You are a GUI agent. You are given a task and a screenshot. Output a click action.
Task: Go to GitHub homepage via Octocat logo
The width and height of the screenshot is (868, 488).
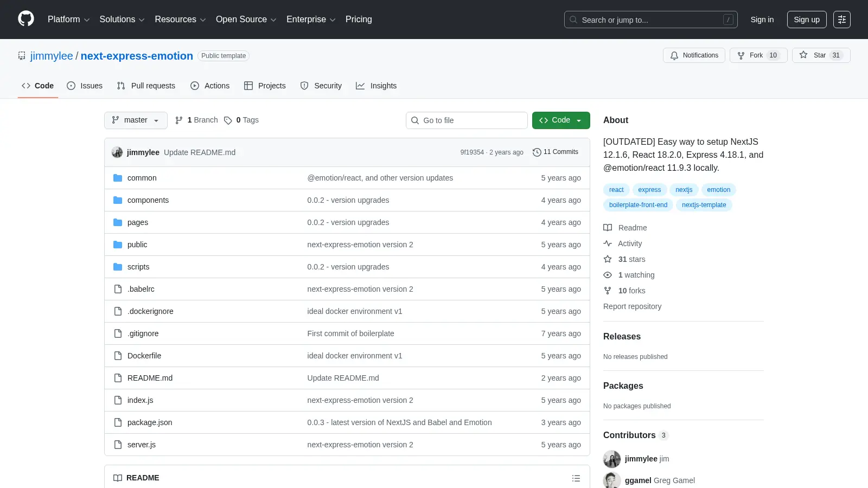pyautogui.click(x=26, y=19)
